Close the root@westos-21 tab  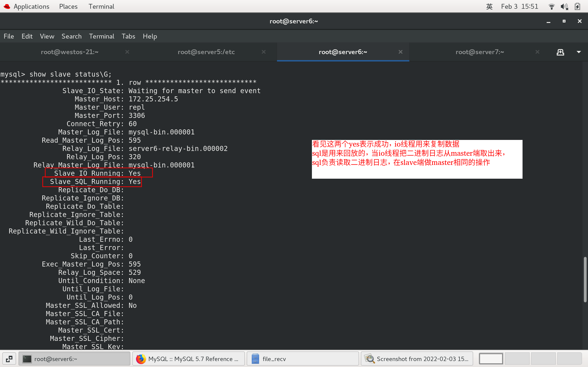pyautogui.click(x=127, y=52)
